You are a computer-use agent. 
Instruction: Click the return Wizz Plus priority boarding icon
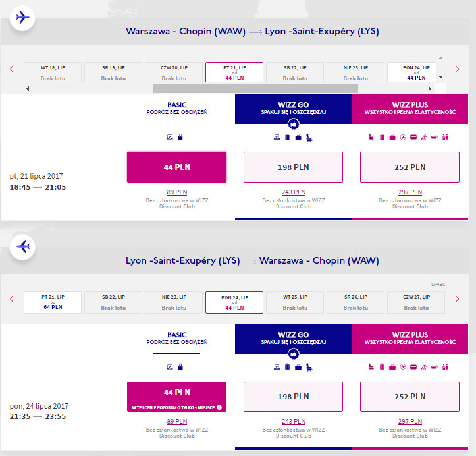tap(424, 367)
